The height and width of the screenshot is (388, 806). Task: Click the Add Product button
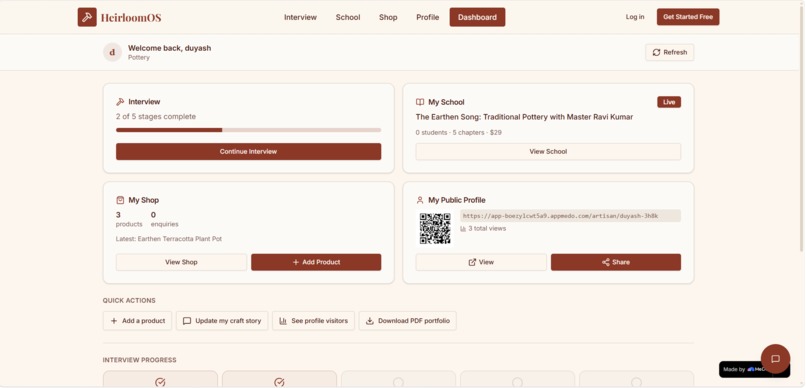pyautogui.click(x=316, y=262)
